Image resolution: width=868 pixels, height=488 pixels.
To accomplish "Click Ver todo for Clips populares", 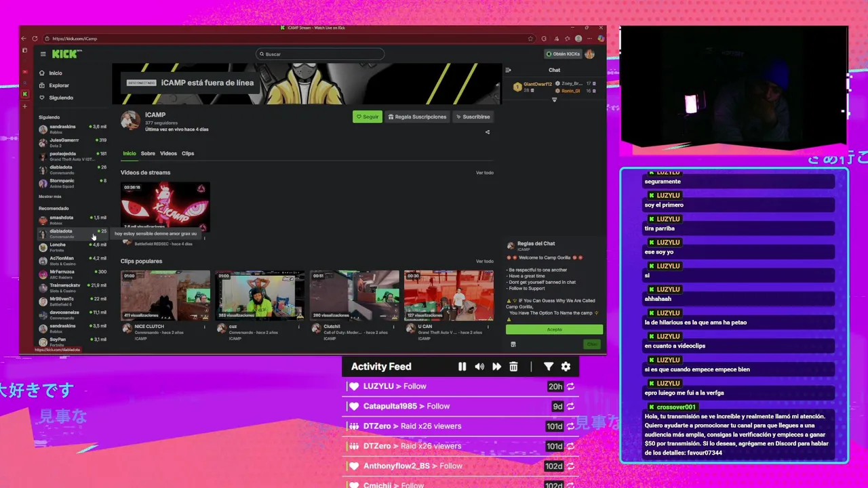I will click(x=485, y=261).
